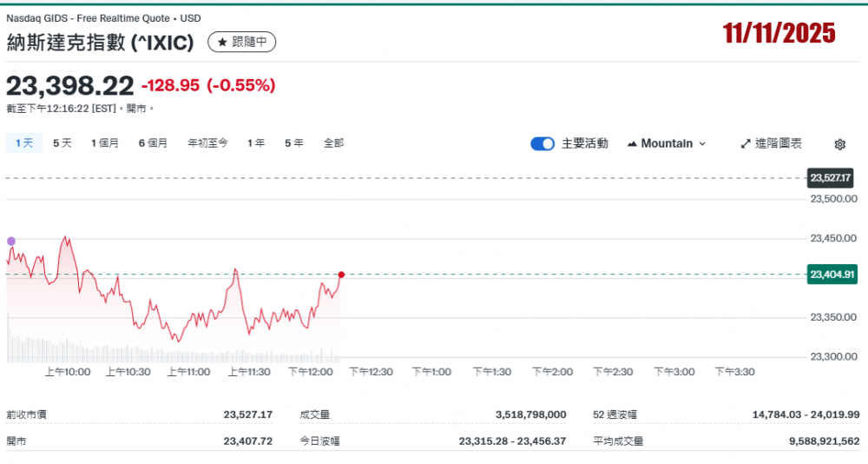
Task: Click the 23,527.17 previous close label
Action: pos(831,178)
